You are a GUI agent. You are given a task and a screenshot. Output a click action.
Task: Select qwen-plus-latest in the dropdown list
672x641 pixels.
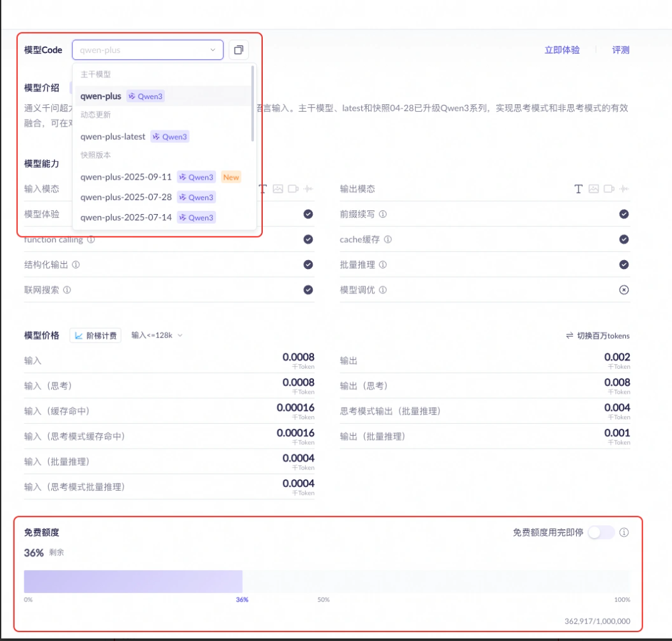(163, 136)
